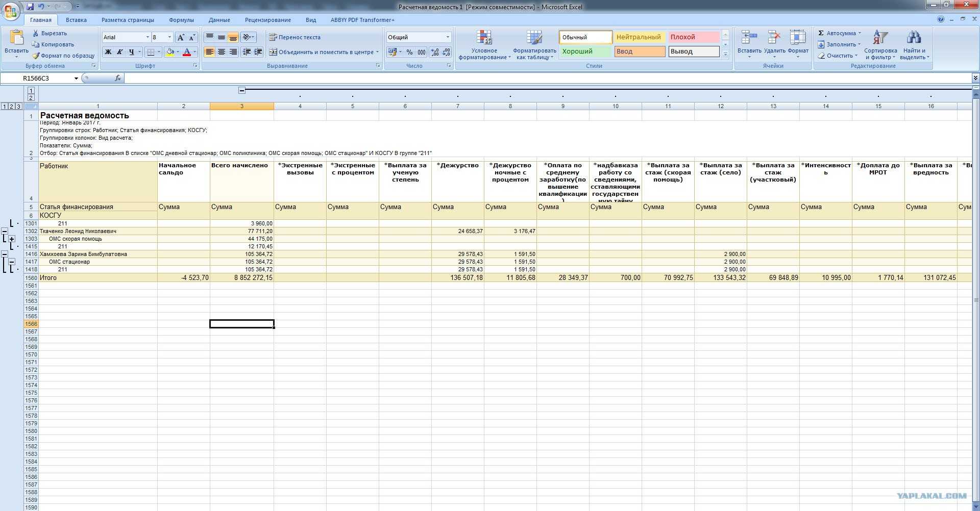Open the text orientation button
Image resolution: width=980 pixels, height=511 pixels.
tap(247, 37)
